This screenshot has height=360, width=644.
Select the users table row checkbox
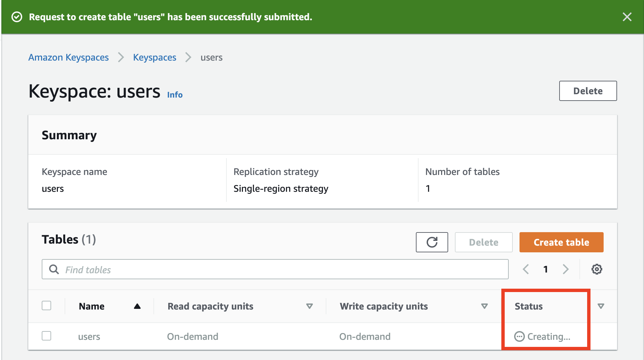[46, 336]
